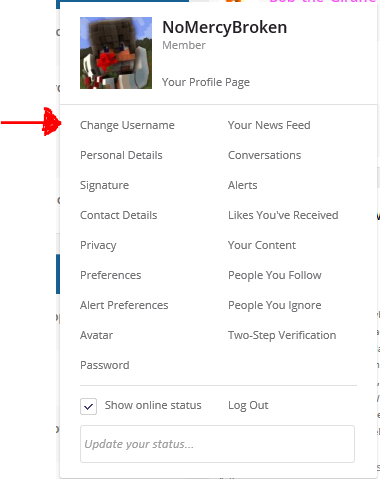The width and height of the screenshot is (380, 479).
Task: View Your News Feed
Action: 269,125
